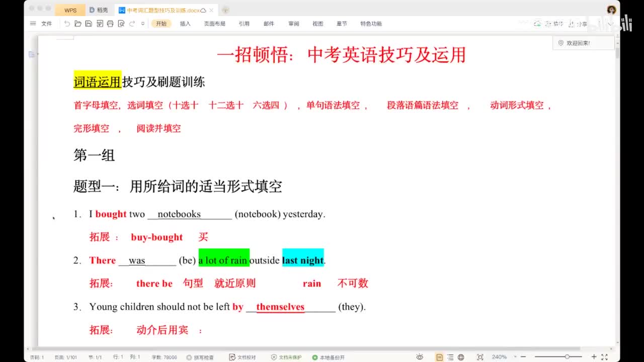
Task: Switch to the 稻壳 tab
Action: point(99,10)
